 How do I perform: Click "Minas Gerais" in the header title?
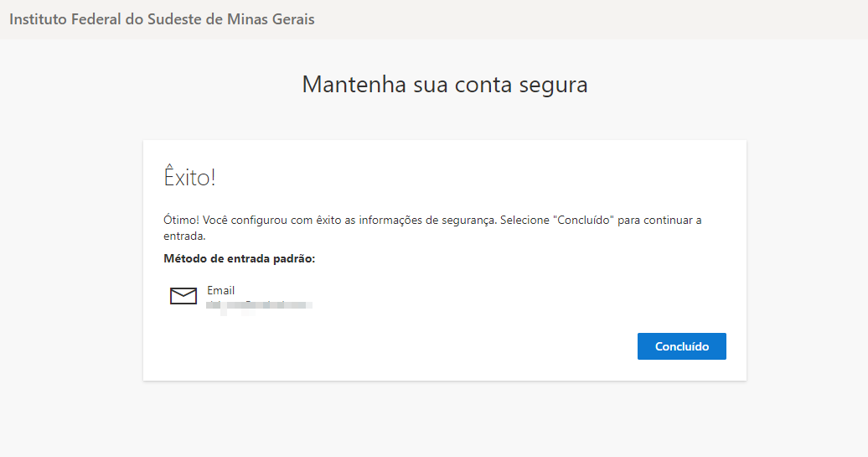click(271, 18)
